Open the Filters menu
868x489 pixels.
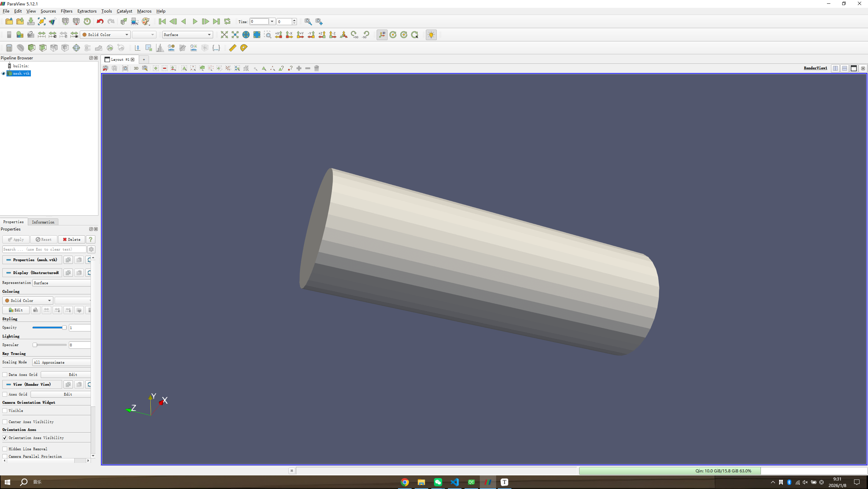point(67,11)
